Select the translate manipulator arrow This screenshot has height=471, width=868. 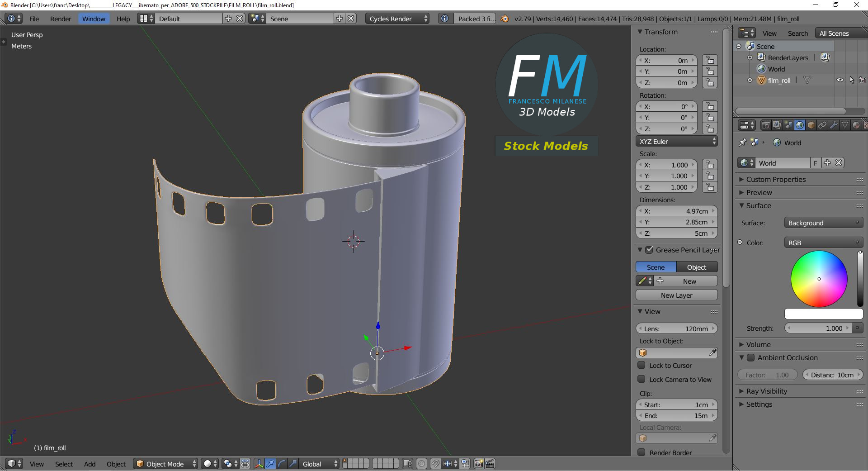point(270,464)
